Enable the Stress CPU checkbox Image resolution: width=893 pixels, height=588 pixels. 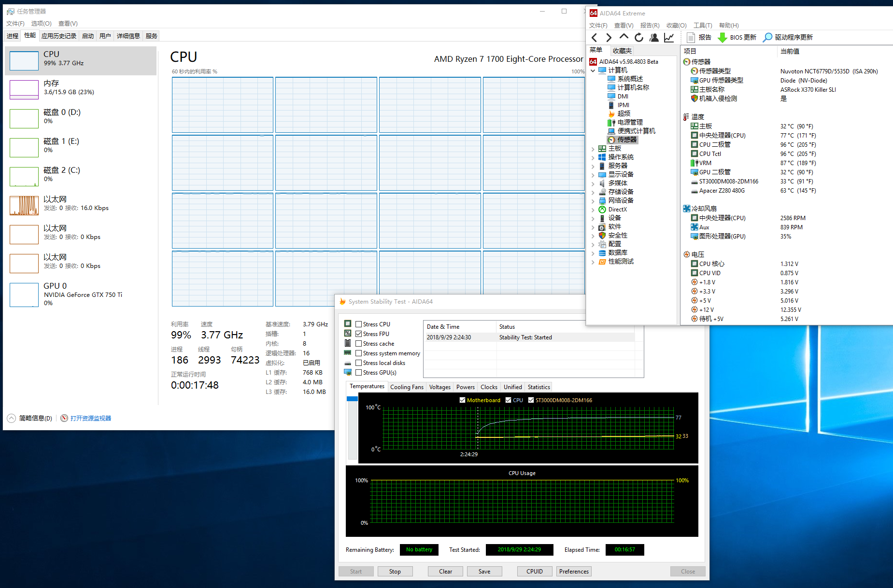tap(359, 324)
